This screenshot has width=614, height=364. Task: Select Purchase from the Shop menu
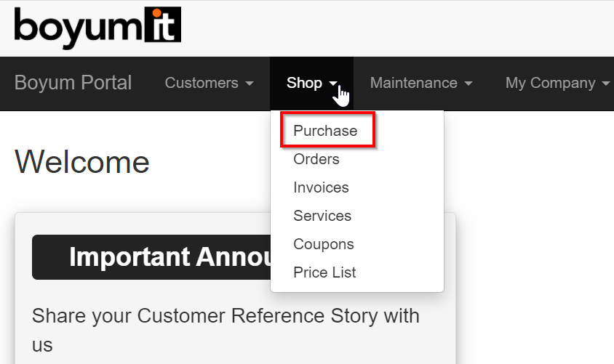pyautogui.click(x=325, y=131)
